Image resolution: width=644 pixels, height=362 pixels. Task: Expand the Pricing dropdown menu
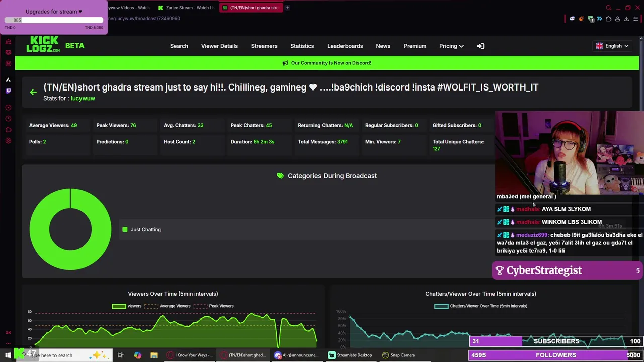coord(451,46)
